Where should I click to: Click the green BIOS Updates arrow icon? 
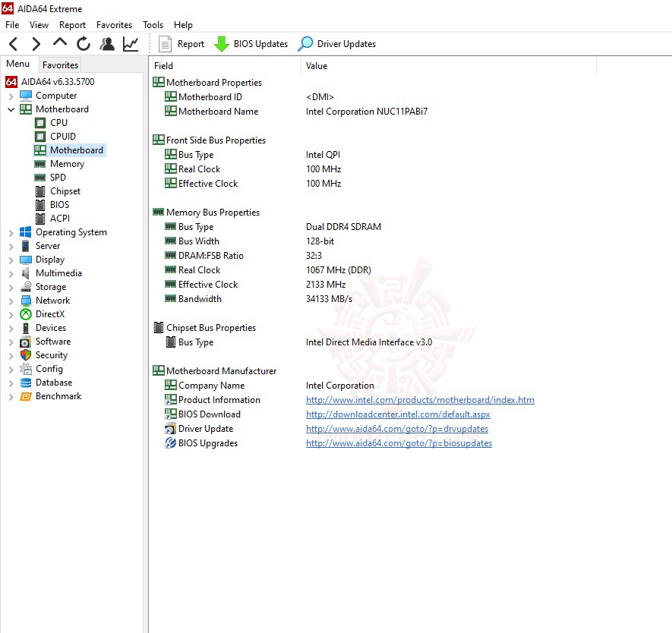point(222,44)
